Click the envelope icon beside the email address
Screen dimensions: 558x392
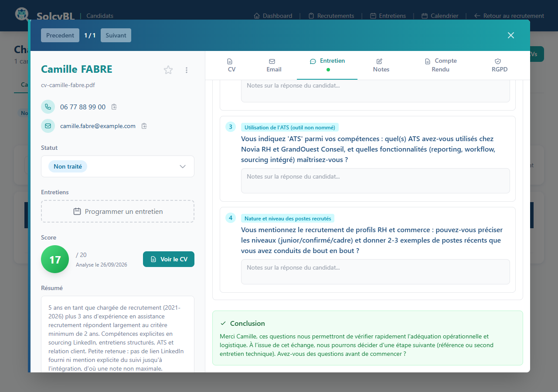pyautogui.click(x=48, y=126)
